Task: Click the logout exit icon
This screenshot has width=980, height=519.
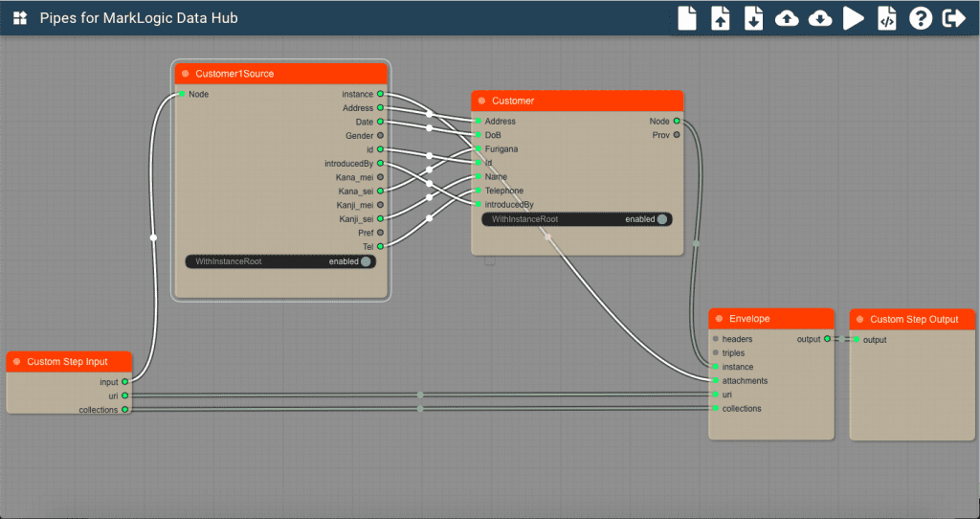Action: tap(953, 18)
